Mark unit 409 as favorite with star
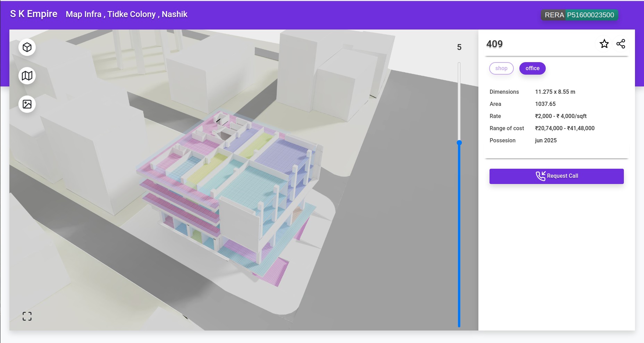 click(604, 44)
